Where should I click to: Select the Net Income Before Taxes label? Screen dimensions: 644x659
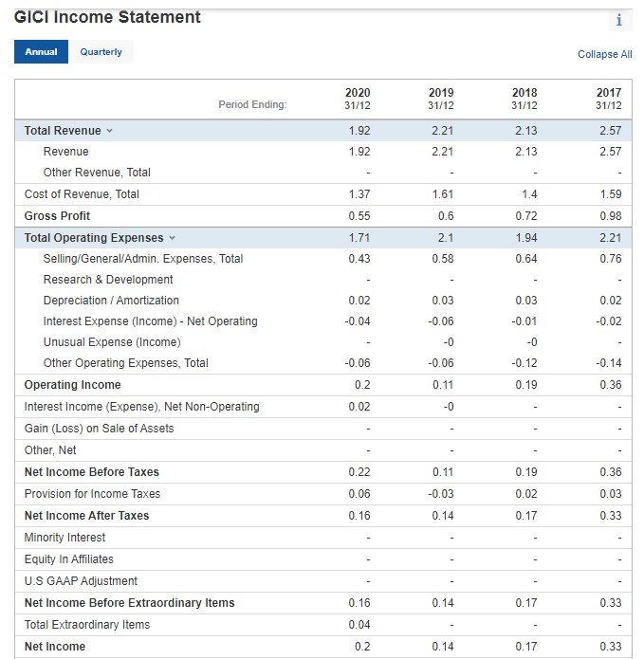[92, 472]
